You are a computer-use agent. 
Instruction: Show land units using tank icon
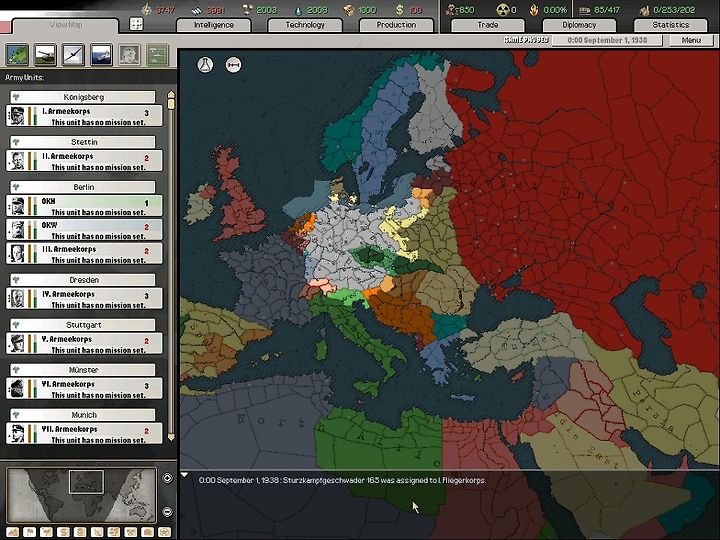coord(45,54)
